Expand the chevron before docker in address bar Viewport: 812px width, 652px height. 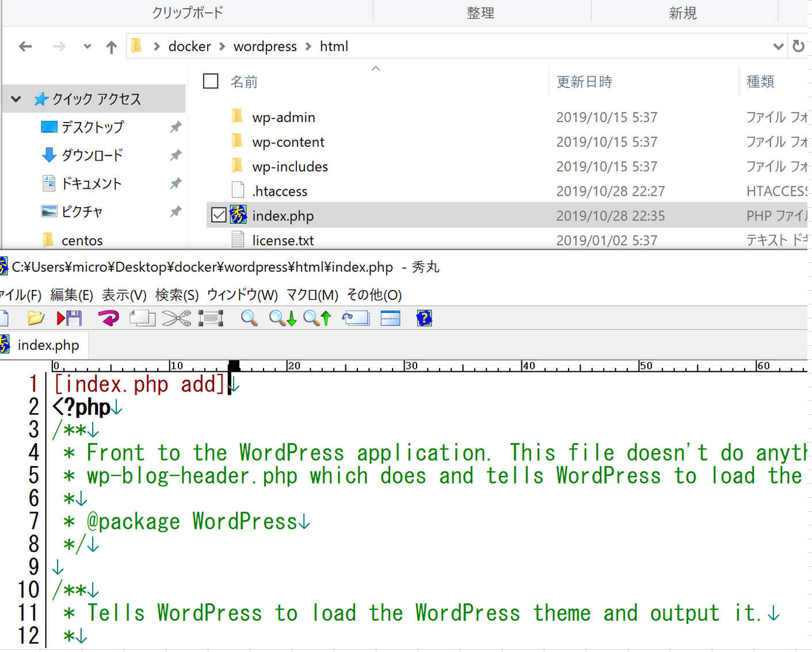(157, 46)
